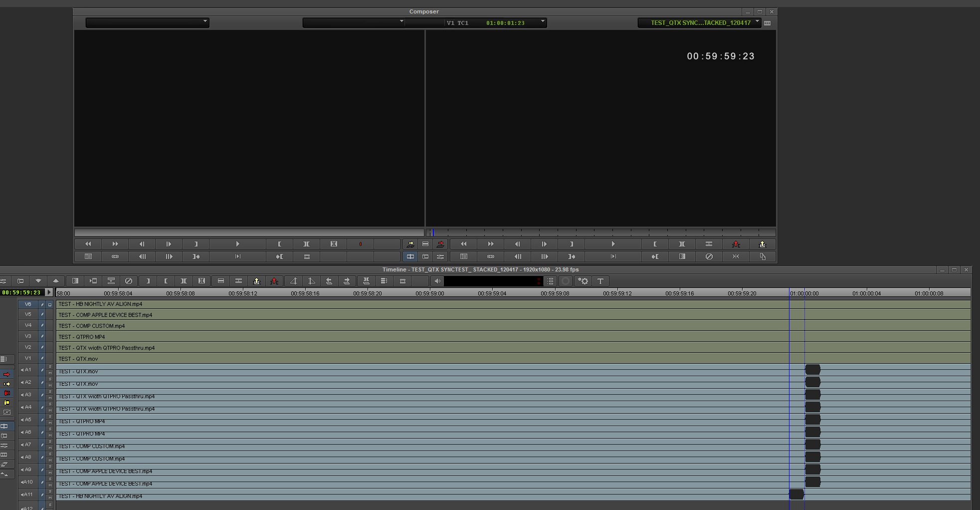Open the Video Quality menu in the timeline
Image resolution: width=980 pixels, height=510 pixels.
coord(566,281)
